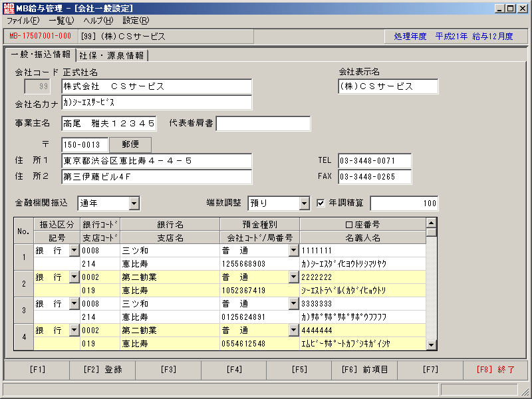The width and height of the screenshot is (532, 399).
Task: Switch to the 社保・源泉情報 tab
Action: (x=112, y=56)
